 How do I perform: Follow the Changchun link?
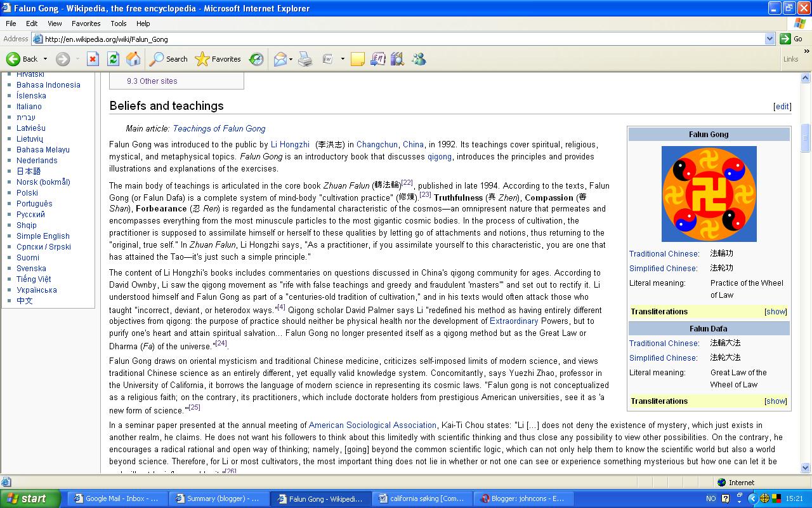point(377,145)
